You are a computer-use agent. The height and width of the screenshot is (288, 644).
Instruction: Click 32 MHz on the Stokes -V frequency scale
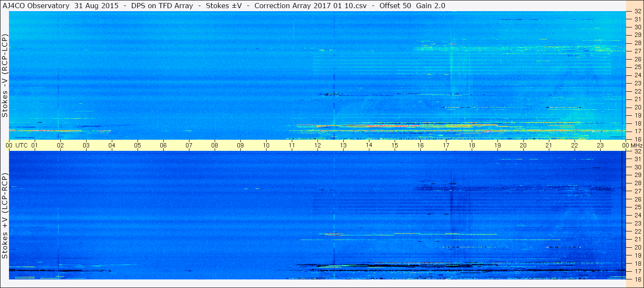pos(637,11)
